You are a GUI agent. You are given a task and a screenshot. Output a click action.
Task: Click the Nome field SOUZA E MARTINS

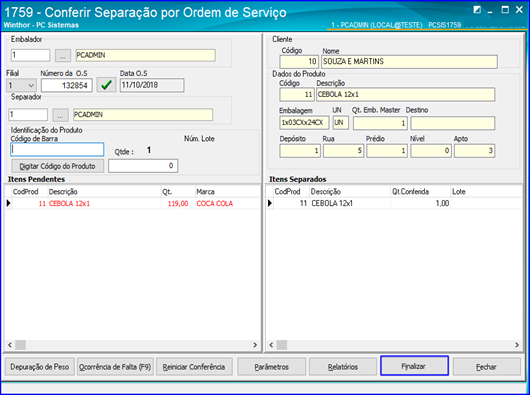pos(409,61)
